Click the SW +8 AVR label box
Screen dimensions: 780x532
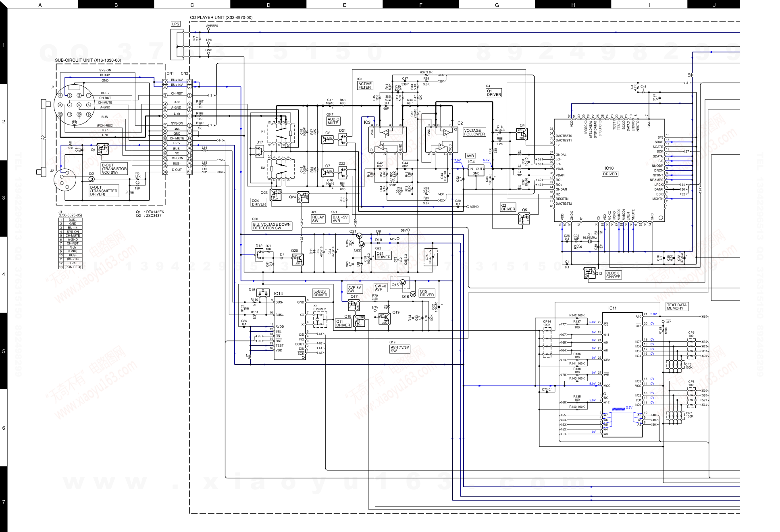coord(381,288)
